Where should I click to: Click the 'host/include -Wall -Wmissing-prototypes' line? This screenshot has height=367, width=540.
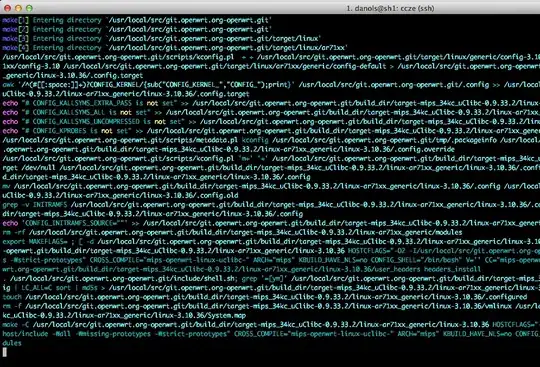pos(271,334)
